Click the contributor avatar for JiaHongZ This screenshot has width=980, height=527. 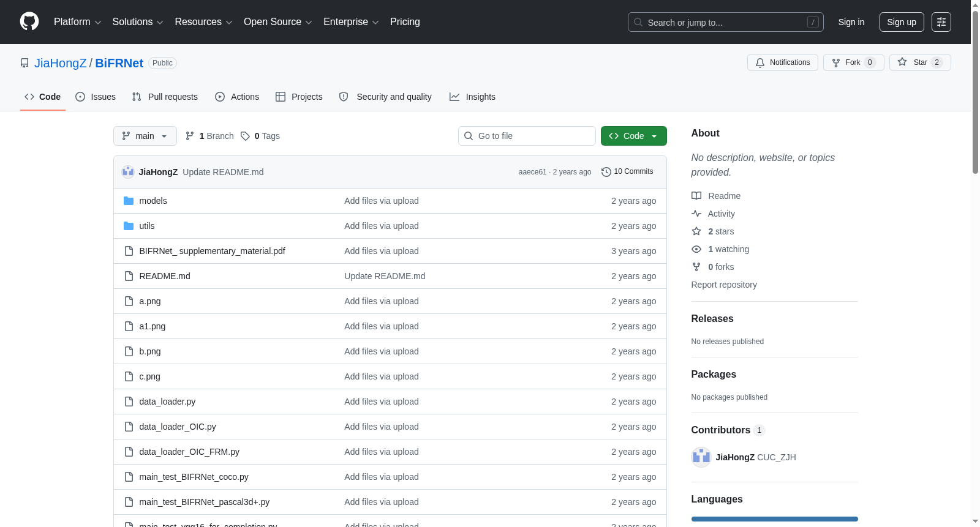point(701,457)
